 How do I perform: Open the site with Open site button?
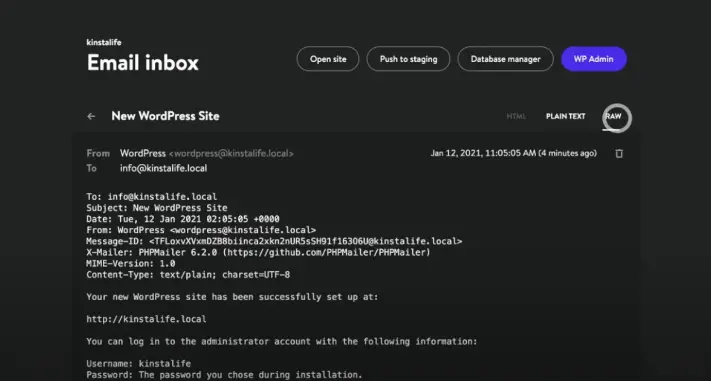(328, 59)
